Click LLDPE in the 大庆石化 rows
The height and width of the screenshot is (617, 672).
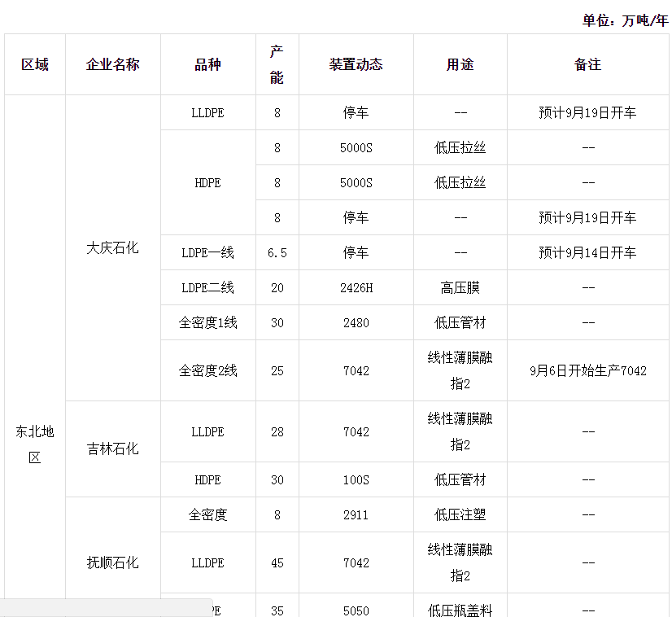[207, 113]
